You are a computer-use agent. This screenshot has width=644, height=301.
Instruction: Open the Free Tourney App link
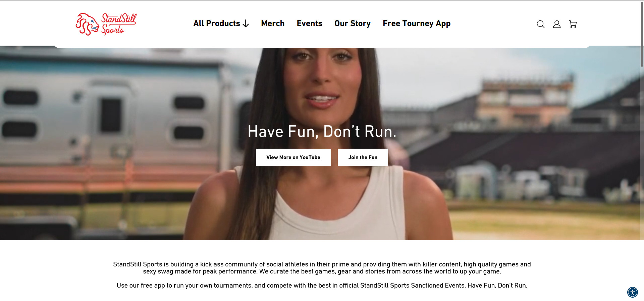tap(417, 23)
